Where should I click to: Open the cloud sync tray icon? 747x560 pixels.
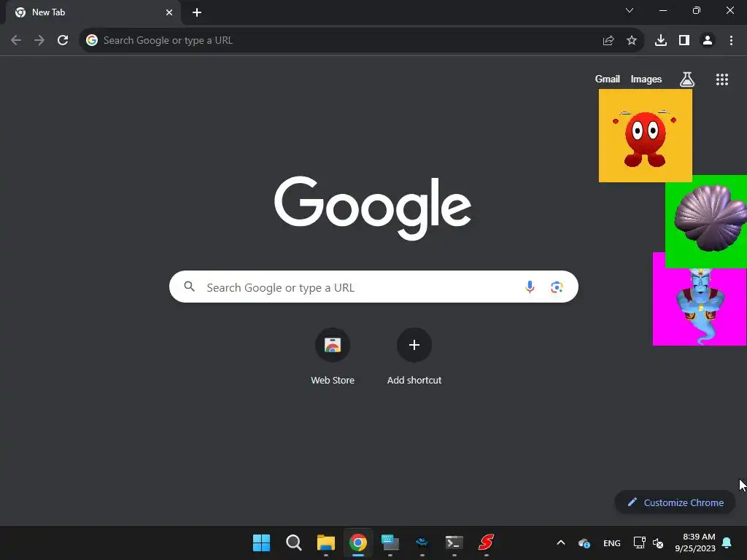tap(584, 543)
